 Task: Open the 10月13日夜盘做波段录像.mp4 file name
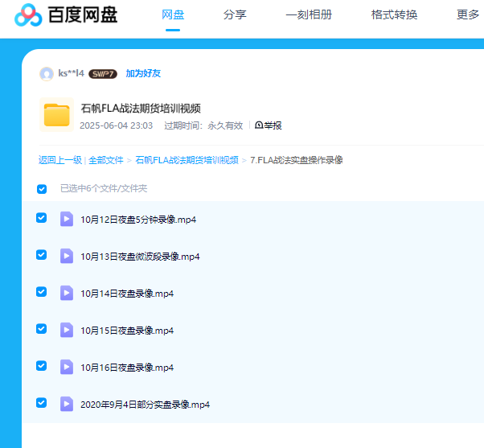pos(140,257)
